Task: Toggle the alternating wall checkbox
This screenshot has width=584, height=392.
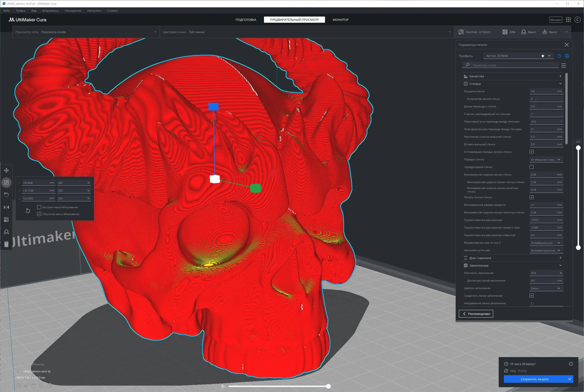Action: click(x=531, y=167)
